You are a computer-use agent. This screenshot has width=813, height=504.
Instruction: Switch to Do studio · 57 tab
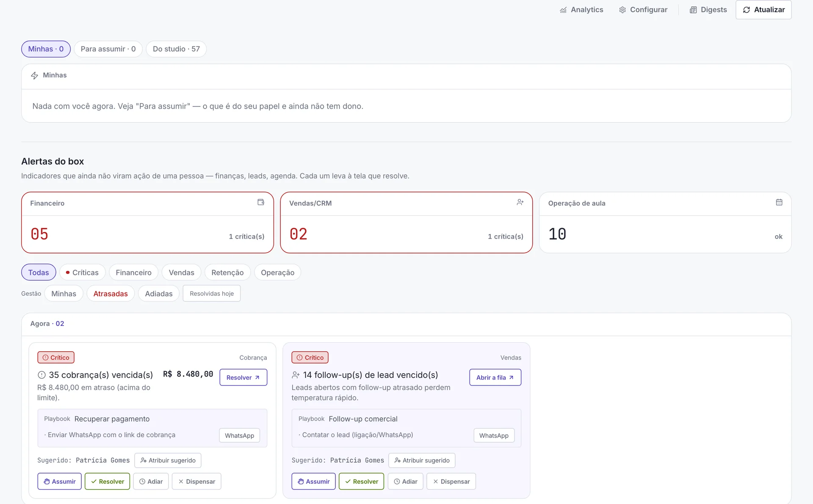[x=176, y=49]
